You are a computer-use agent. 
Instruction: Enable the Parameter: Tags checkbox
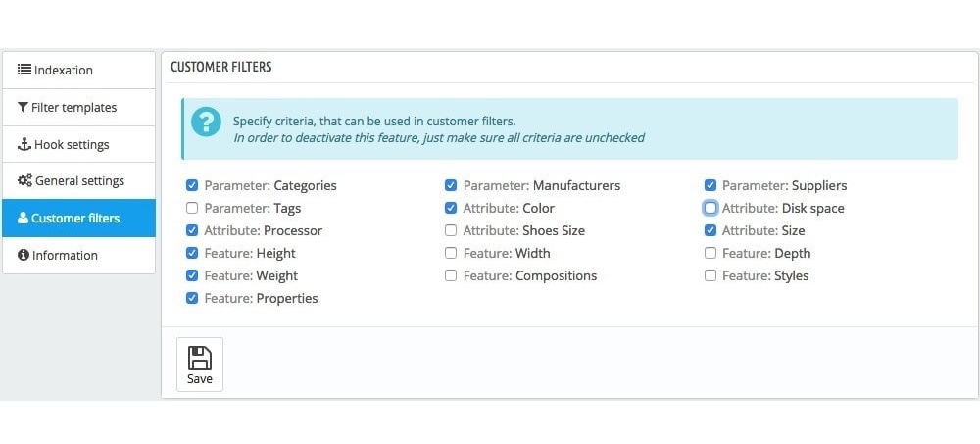pyautogui.click(x=192, y=208)
